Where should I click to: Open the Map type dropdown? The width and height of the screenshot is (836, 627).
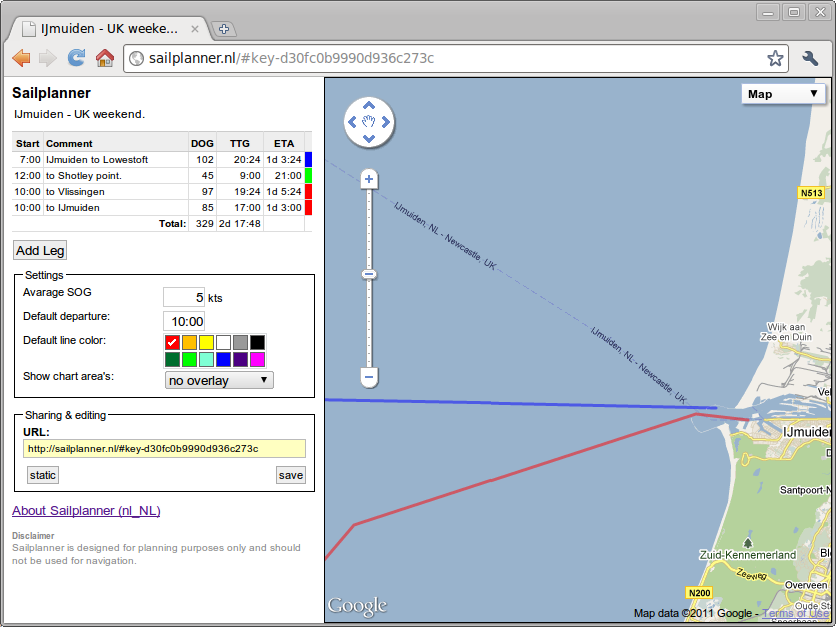(x=784, y=94)
